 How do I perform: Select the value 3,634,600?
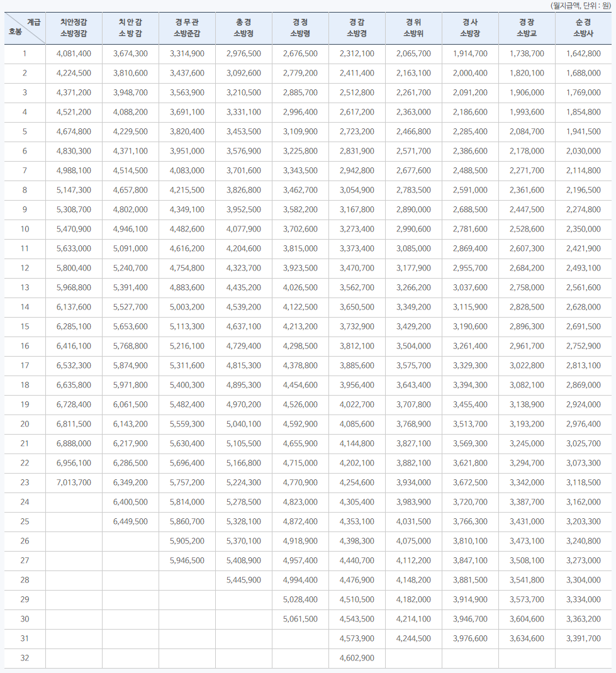coord(527,638)
